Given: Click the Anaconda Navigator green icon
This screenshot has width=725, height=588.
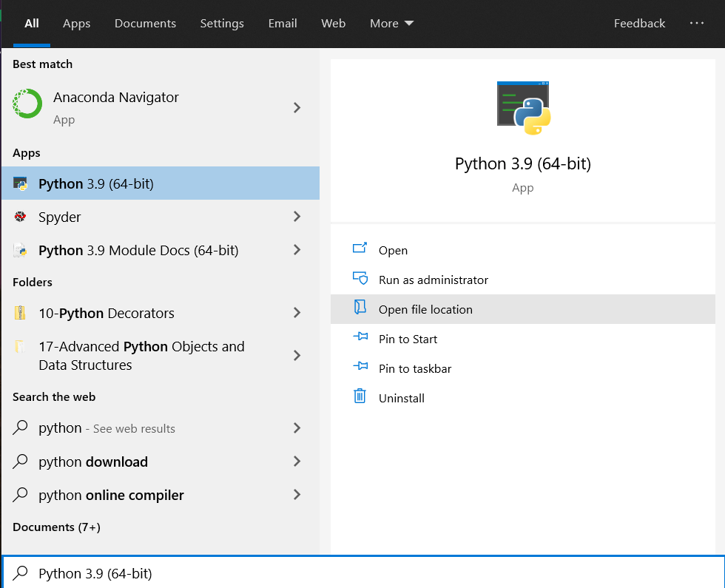Looking at the screenshot, I should pos(27,104).
